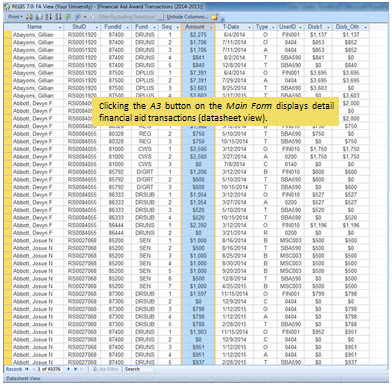Click the T-Date cell 4/25/2015
Screen dimensions: 392x384
pos(235,286)
